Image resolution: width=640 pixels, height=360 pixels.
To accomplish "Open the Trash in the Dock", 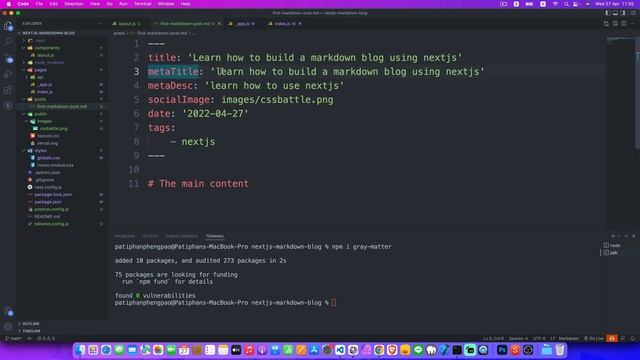I will [x=560, y=350].
